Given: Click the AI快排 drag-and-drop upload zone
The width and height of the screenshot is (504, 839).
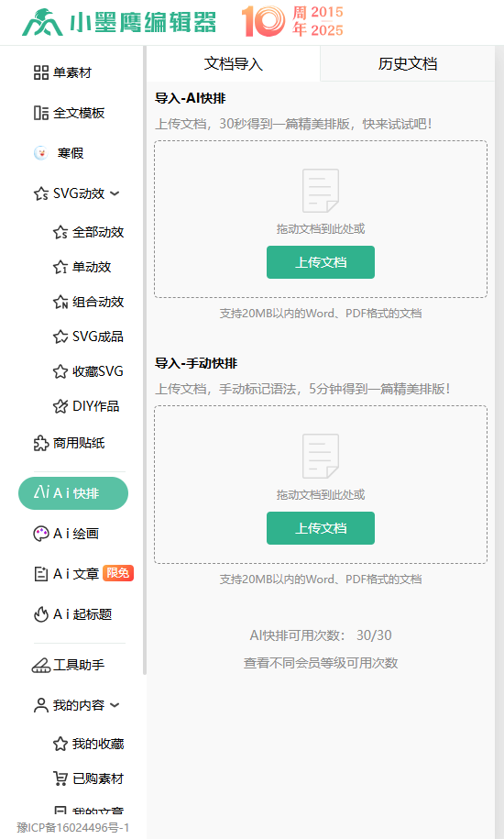Looking at the screenshot, I should click(321, 219).
